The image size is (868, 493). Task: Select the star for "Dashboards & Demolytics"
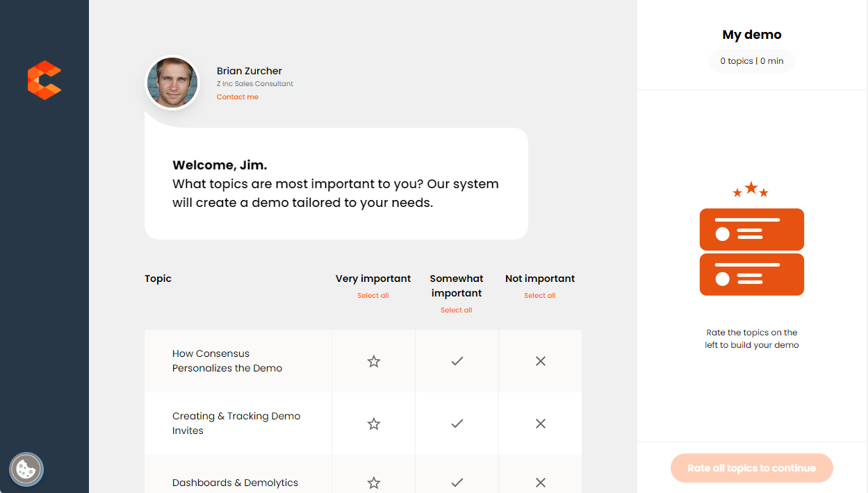pyautogui.click(x=373, y=482)
